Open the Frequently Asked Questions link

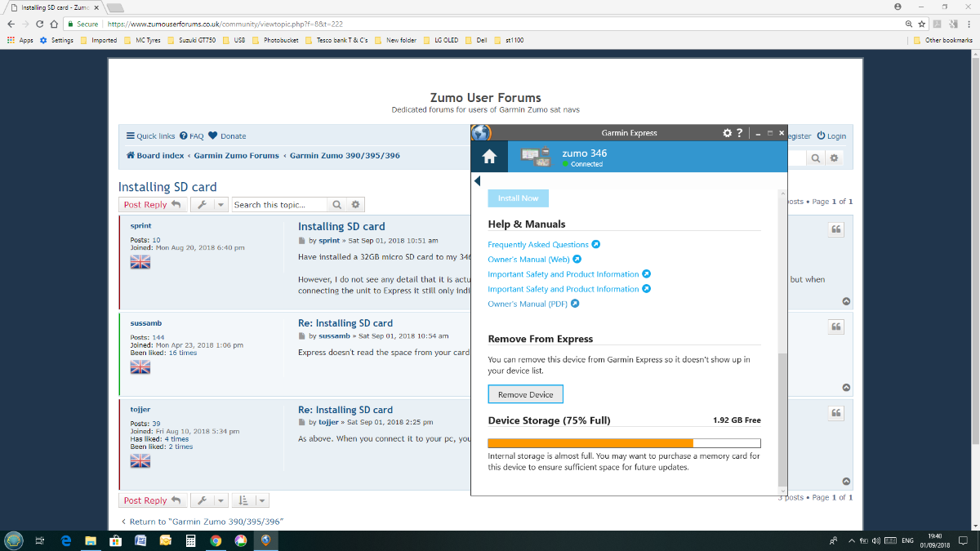point(538,245)
